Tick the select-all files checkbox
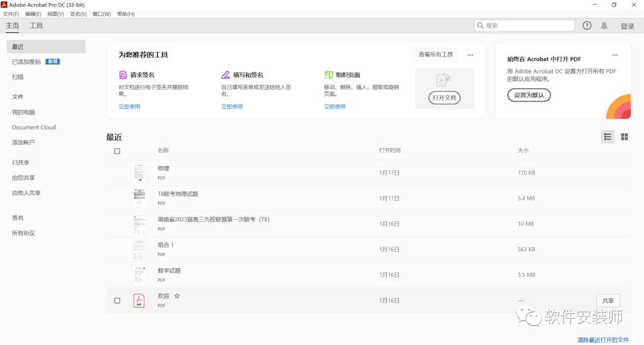Image resolution: width=644 pixels, height=345 pixels. coord(117,151)
